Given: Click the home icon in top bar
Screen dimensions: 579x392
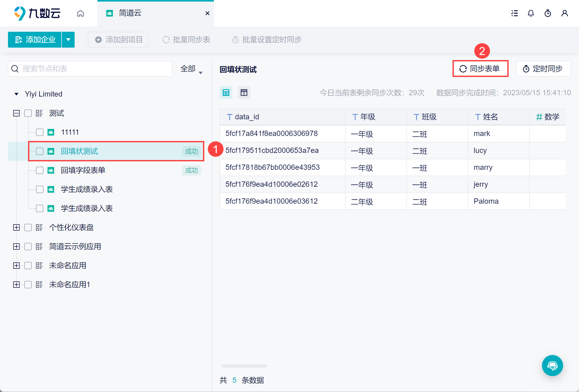Looking at the screenshot, I should [80, 13].
